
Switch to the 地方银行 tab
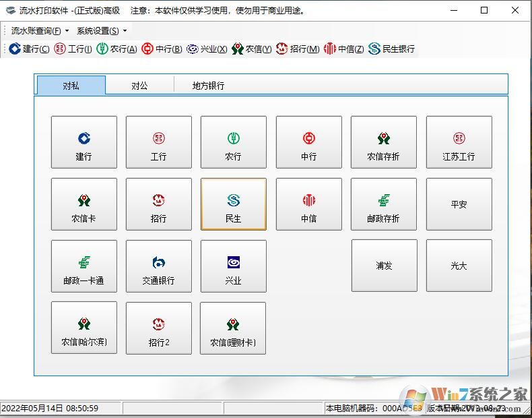[x=208, y=85]
